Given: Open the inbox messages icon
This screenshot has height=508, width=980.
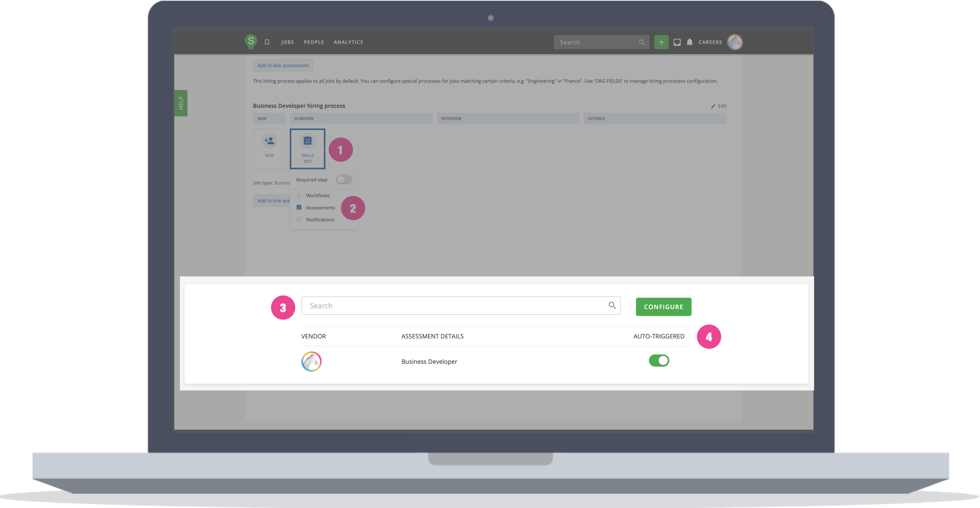Looking at the screenshot, I should (677, 42).
